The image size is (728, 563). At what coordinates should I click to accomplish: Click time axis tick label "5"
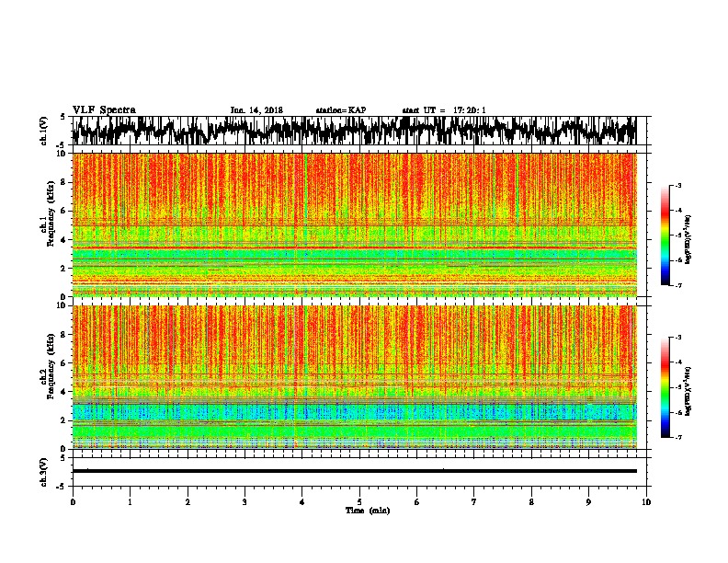click(359, 502)
